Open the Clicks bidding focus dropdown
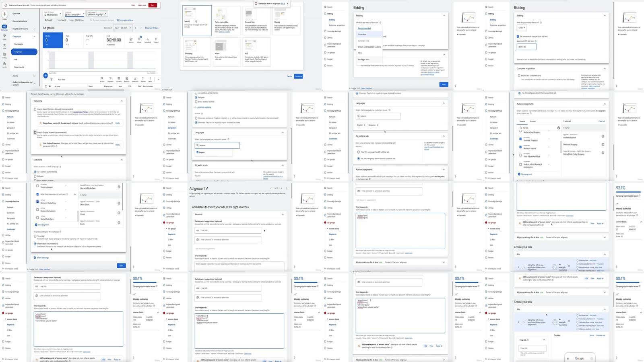This screenshot has width=644, height=362. (x=521, y=28)
